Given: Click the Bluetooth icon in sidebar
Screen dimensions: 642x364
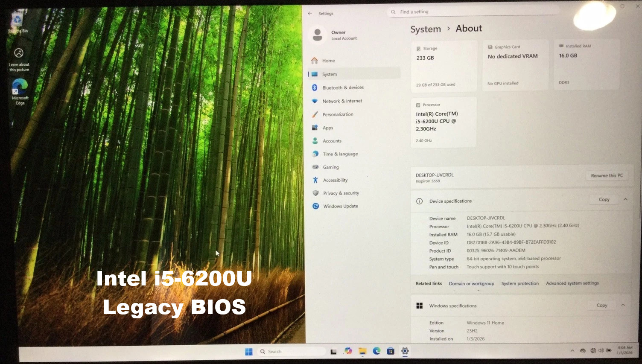Looking at the screenshot, I should click(x=315, y=87).
